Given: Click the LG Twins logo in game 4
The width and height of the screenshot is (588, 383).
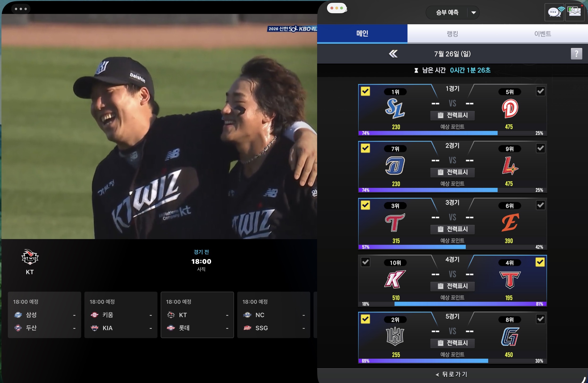Looking at the screenshot, I should click(x=510, y=280).
